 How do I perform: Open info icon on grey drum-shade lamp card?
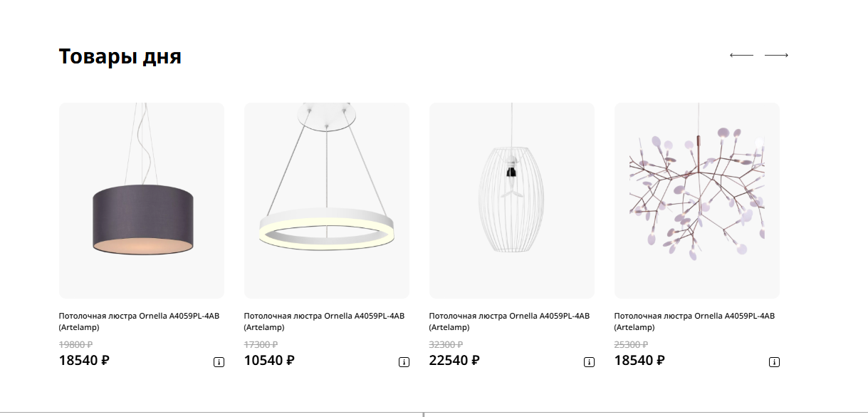(x=219, y=362)
